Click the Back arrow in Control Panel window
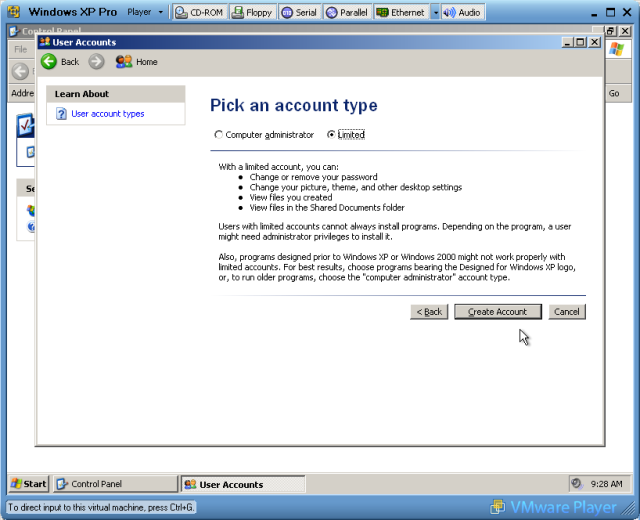Image resolution: width=640 pixels, height=520 pixels. [20, 71]
